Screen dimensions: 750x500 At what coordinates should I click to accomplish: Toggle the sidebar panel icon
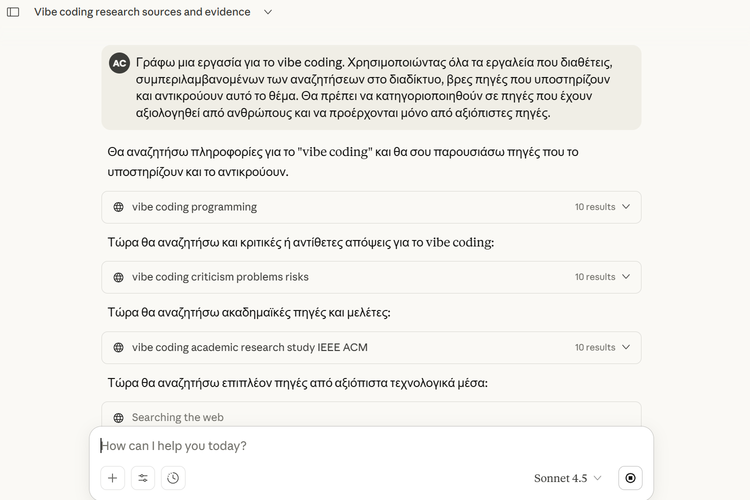coord(13,12)
